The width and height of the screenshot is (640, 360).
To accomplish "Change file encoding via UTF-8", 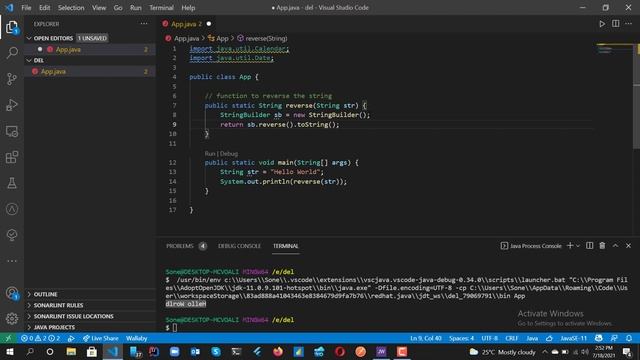I will click(x=489, y=338).
